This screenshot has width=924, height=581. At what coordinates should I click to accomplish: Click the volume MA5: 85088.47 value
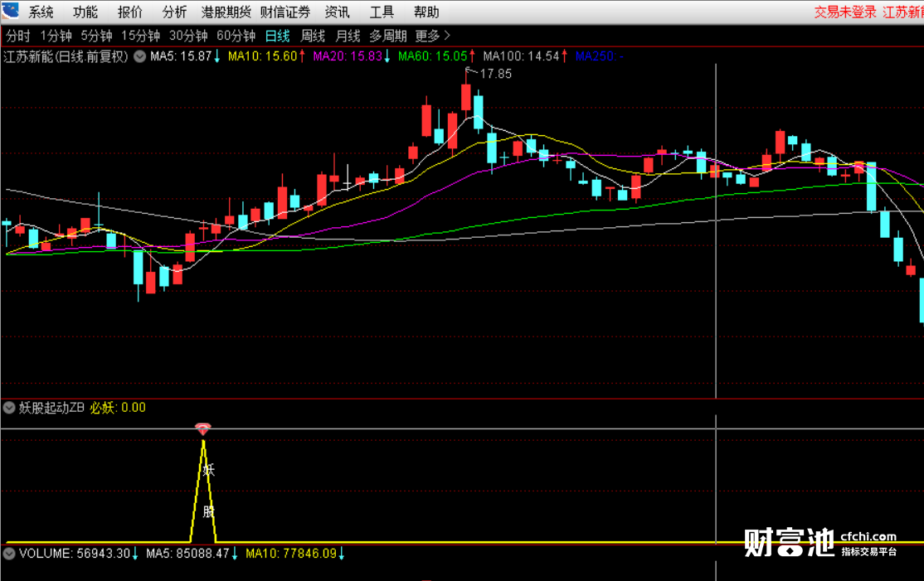192,554
